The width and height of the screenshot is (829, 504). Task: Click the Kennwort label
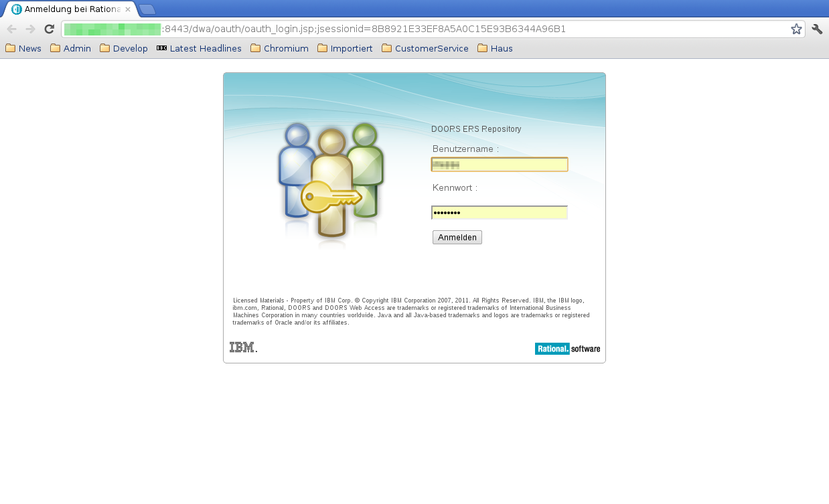click(x=455, y=188)
